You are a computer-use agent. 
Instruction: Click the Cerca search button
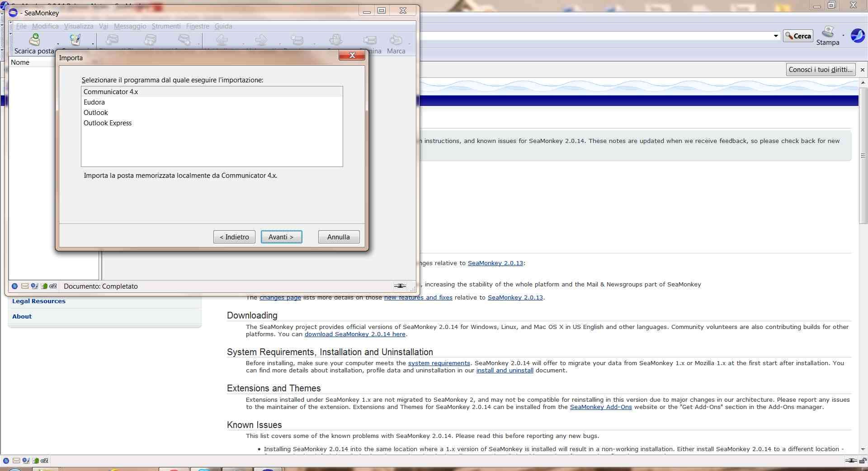pos(798,36)
